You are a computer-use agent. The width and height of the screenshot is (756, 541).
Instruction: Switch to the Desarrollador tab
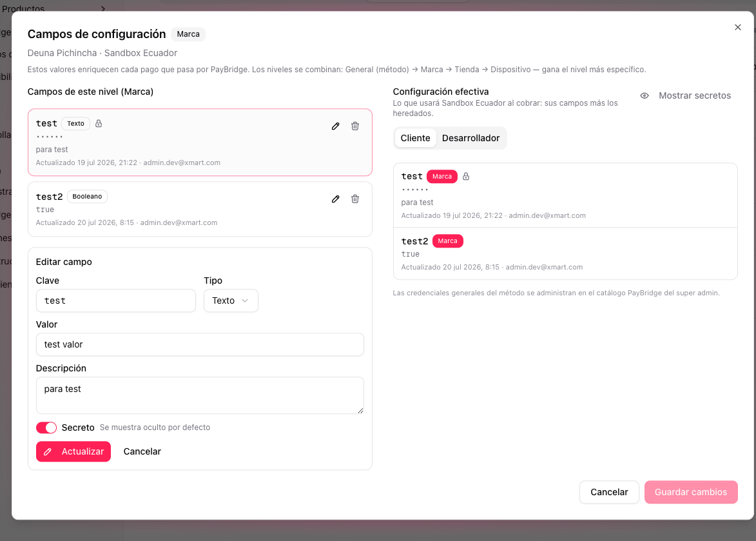click(470, 138)
